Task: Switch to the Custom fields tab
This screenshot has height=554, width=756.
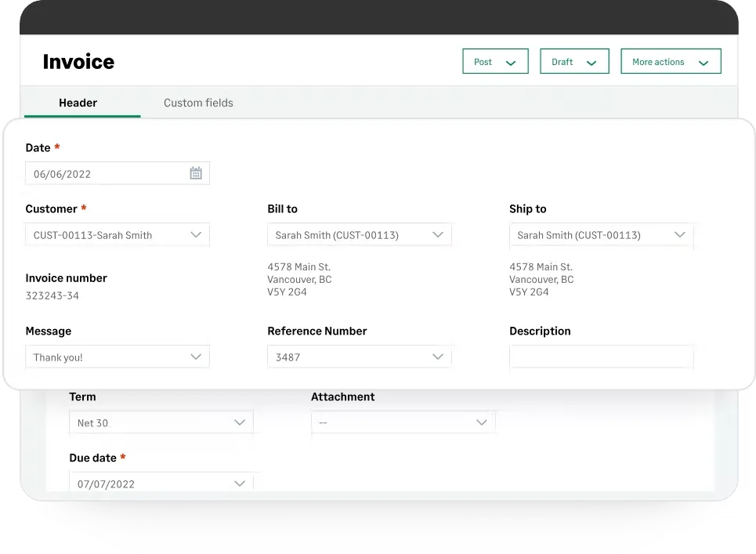Action: click(198, 103)
